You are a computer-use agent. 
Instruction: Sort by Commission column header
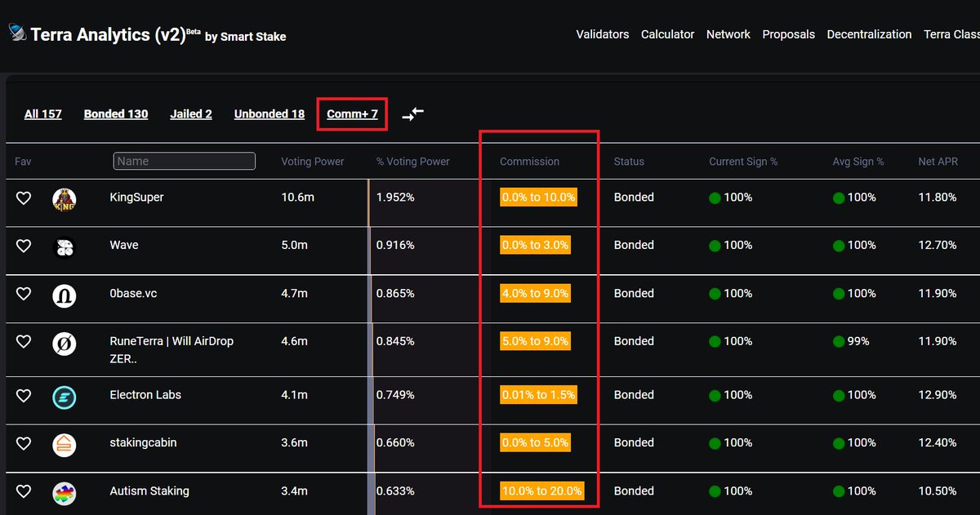point(530,162)
